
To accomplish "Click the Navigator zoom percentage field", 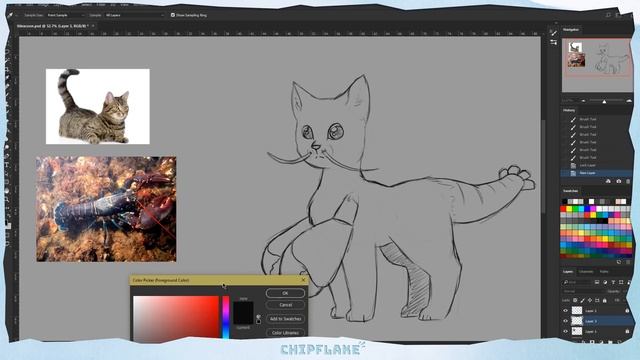I will click(x=569, y=101).
